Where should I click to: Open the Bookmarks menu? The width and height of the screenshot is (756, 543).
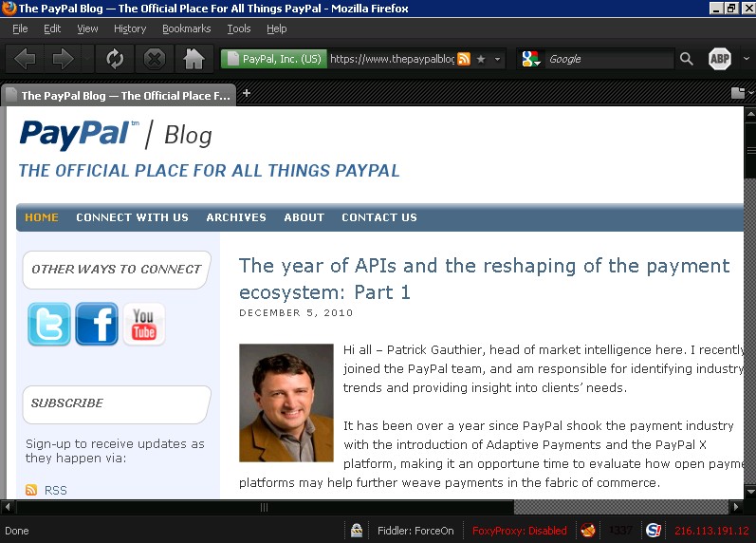pos(187,29)
